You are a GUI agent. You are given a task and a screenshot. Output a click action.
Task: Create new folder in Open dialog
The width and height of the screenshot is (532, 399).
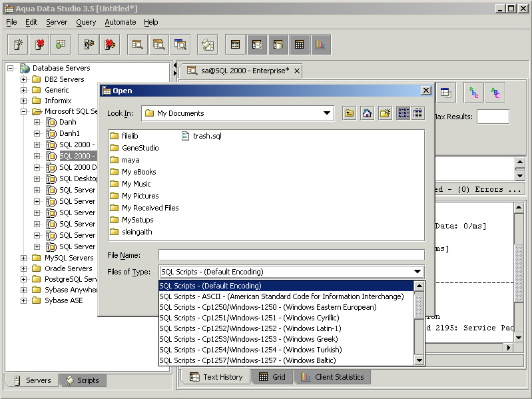385,113
